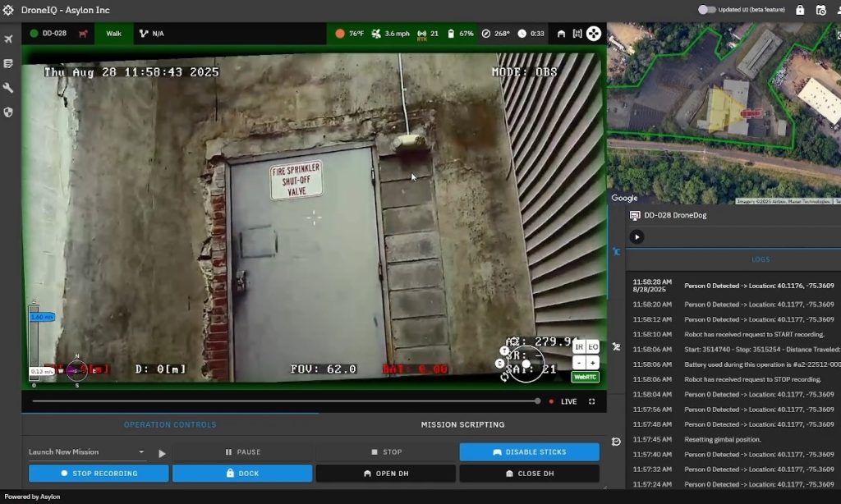This screenshot has height=504, width=841.
Task: Click the clock 0:33 timer indicator
Action: 531,34
